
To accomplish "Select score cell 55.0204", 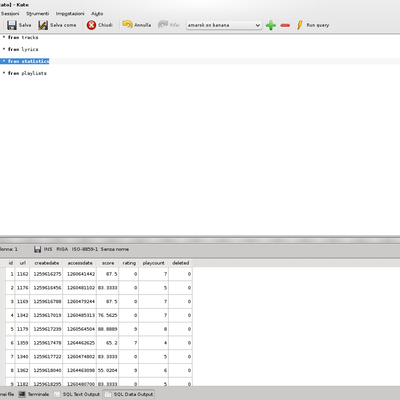I will click(108, 370).
